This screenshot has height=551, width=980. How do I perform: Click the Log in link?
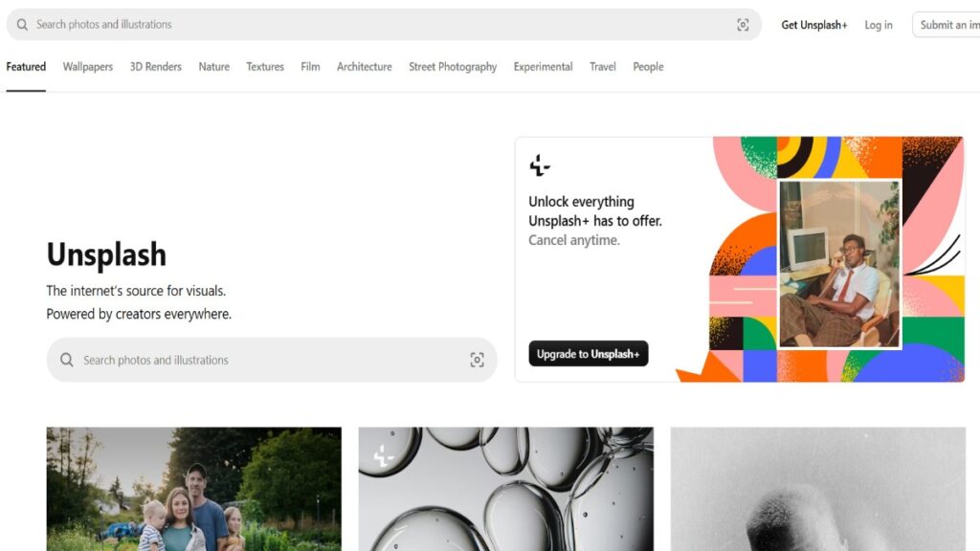pyautogui.click(x=879, y=25)
